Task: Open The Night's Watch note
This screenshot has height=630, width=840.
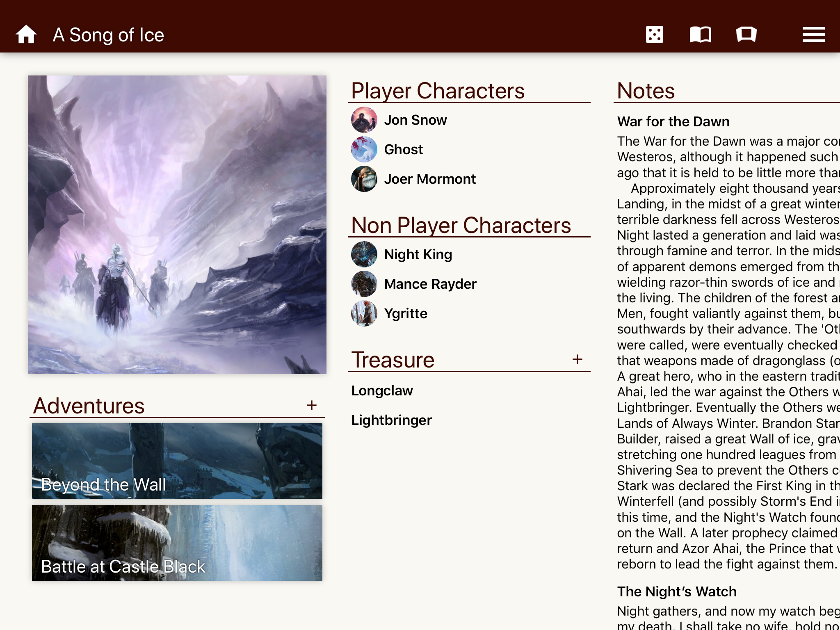Action: tap(677, 591)
